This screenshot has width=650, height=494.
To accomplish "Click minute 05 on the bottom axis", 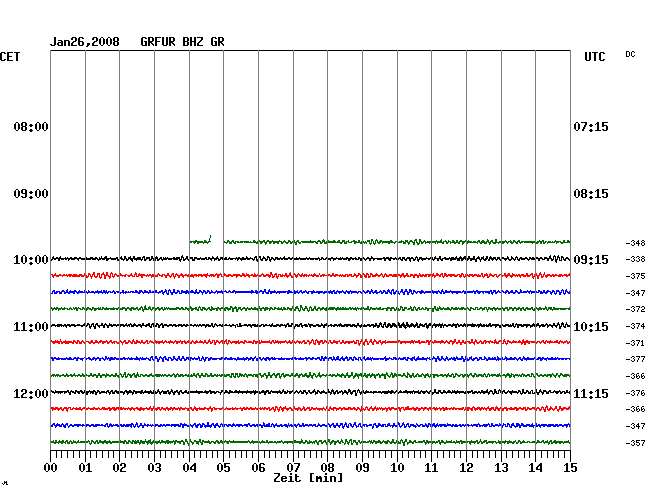I will pyautogui.click(x=223, y=468).
